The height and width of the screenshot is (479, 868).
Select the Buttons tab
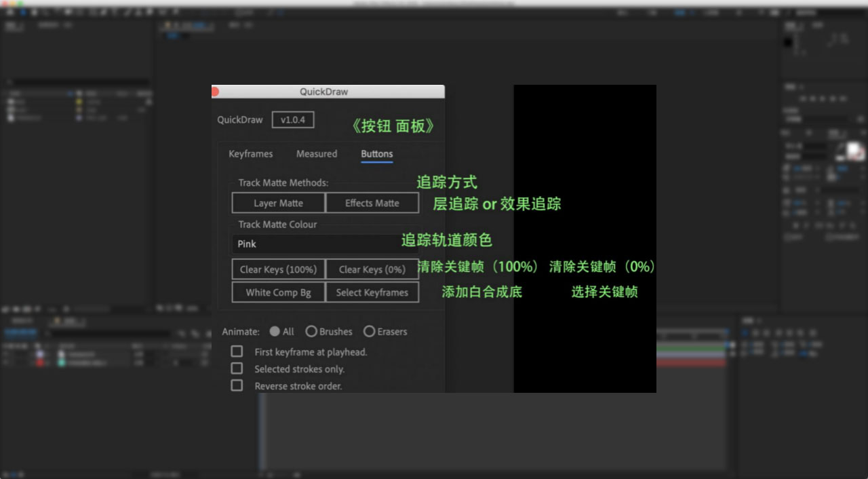(x=377, y=154)
